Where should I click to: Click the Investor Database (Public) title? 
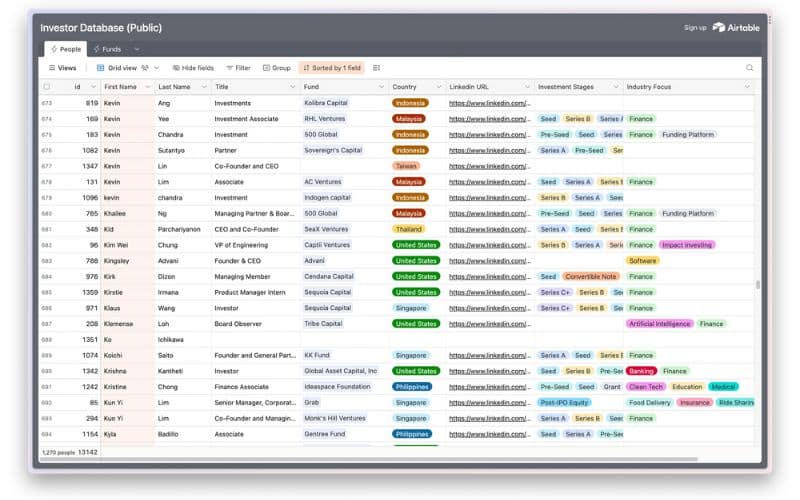point(101,28)
